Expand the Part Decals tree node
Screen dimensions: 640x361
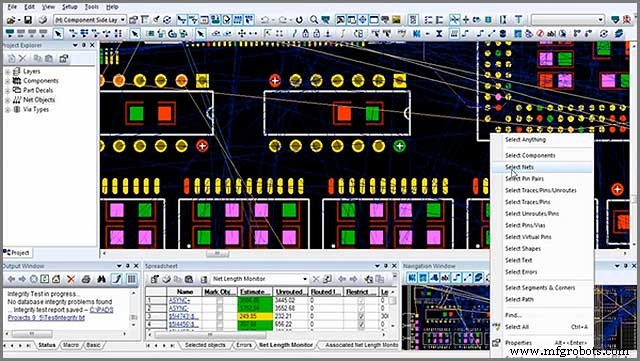pyautogui.click(x=7, y=90)
